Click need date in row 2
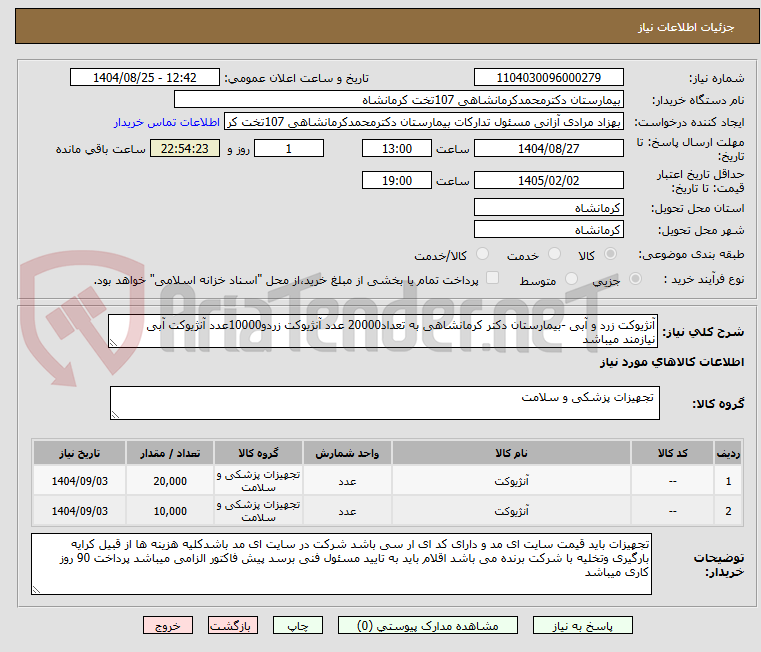Viewport: 761px width, 652px height. coord(80,511)
